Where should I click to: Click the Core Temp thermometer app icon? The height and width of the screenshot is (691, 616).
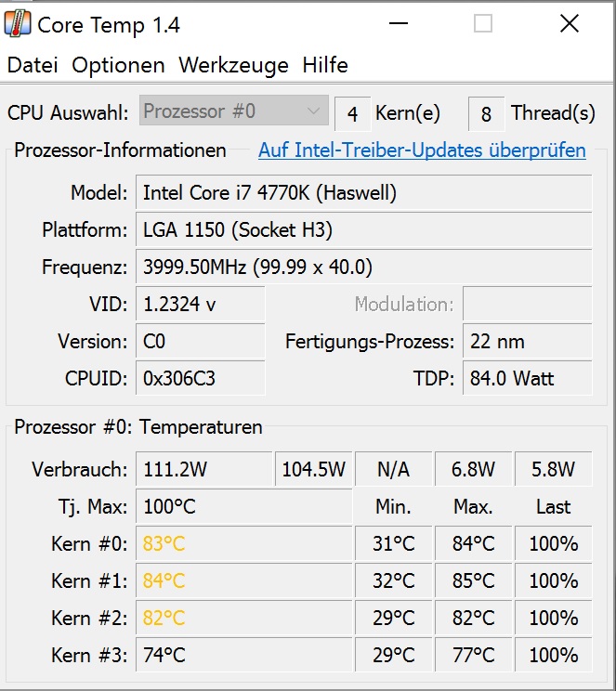[18, 24]
